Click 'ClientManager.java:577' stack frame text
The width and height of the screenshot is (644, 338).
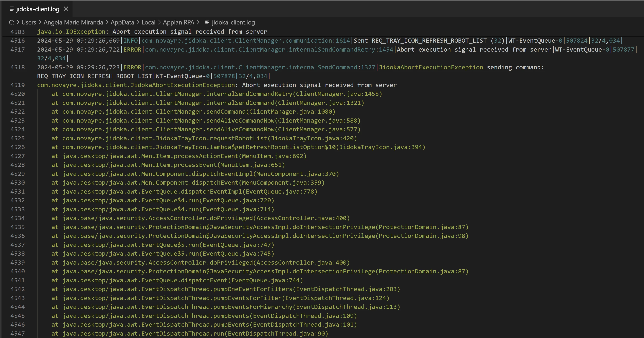coord(318,129)
